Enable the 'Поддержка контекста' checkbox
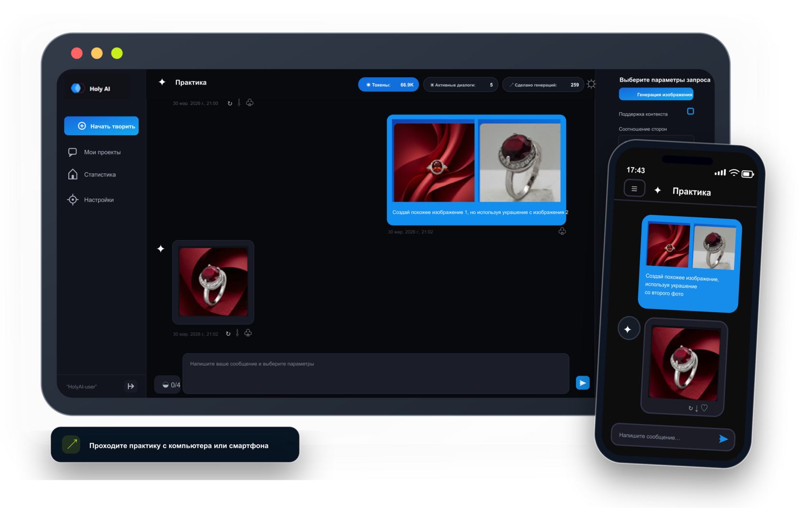Image resolution: width=812 pixels, height=508 pixels. 690,111
